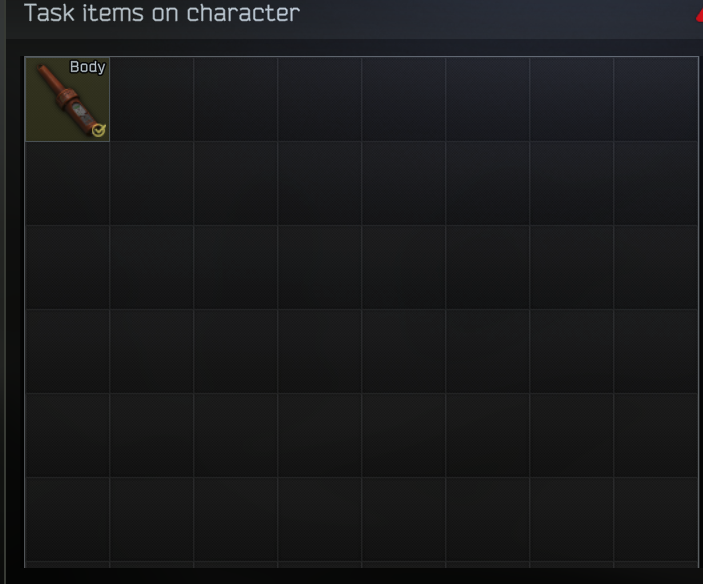The width and height of the screenshot is (703, 584).
Task: Click the "Task items on character" header
Action: [162, 13]
